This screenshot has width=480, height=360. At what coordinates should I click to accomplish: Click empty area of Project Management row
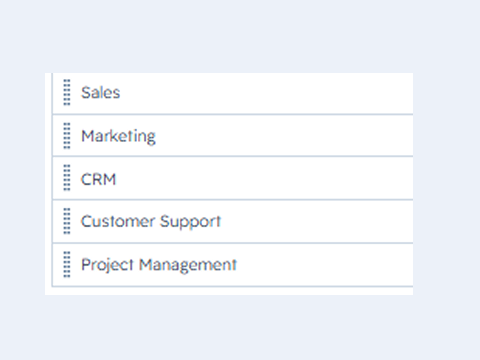click(323, 265)
